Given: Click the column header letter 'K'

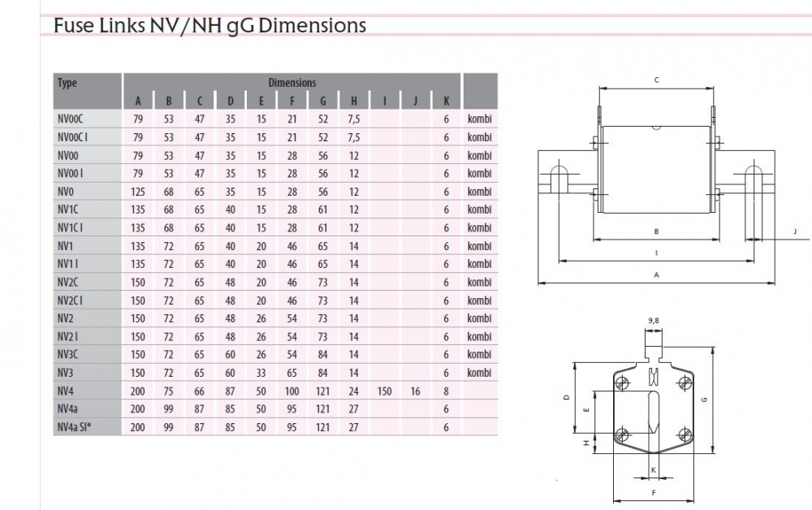Looking at the screenshot, I should (x=447, y=102).
